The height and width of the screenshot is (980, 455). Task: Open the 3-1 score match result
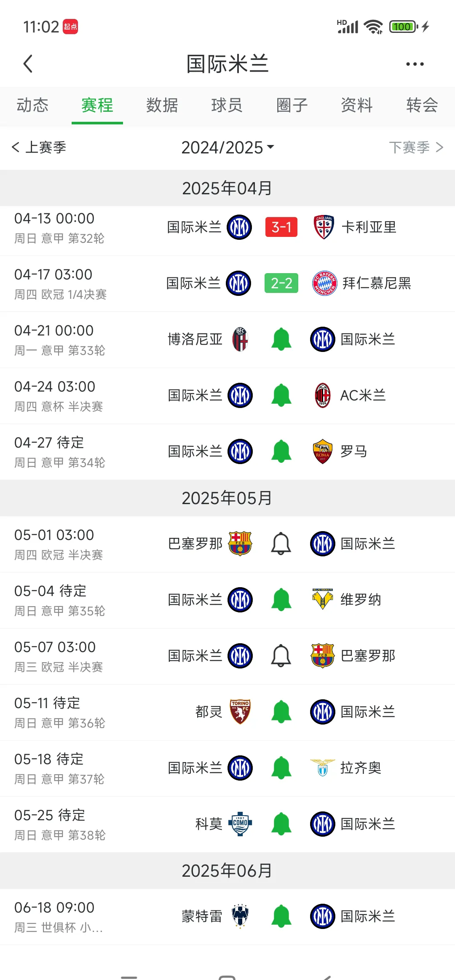[x=281, y=227]
